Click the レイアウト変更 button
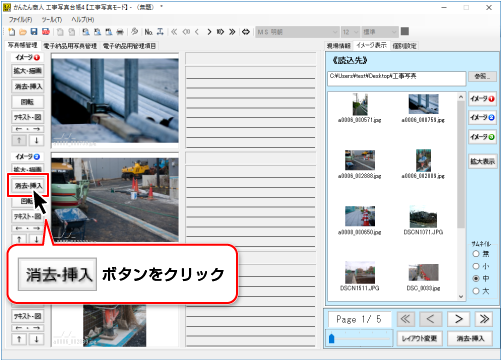This screenshot has height=360, width=501. click(419, 339)
